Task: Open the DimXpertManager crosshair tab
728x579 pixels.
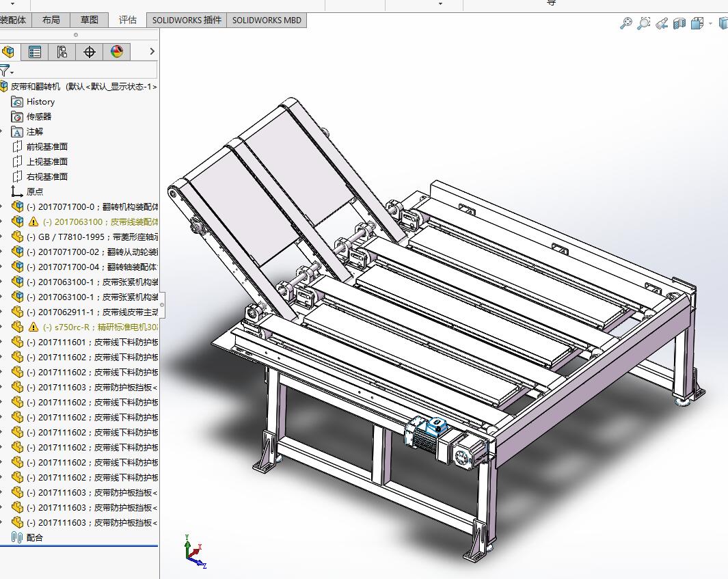Action: click(89, 51)
